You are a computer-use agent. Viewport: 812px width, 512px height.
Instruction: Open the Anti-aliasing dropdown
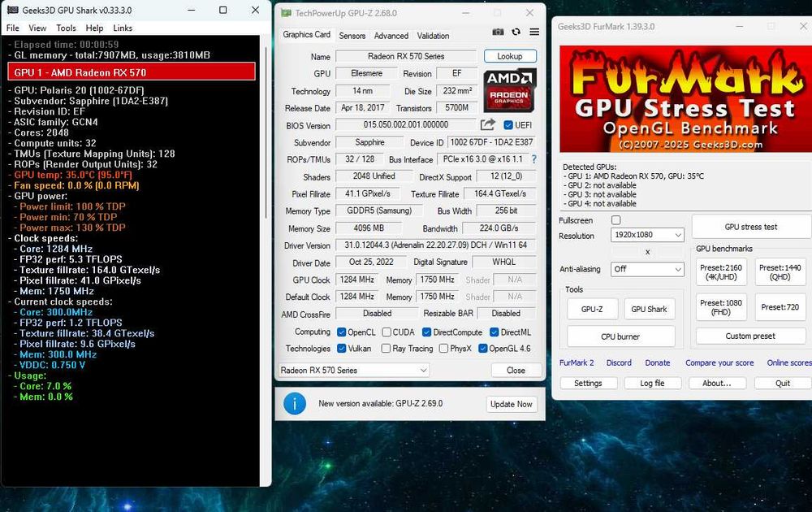tap(647, 269)
